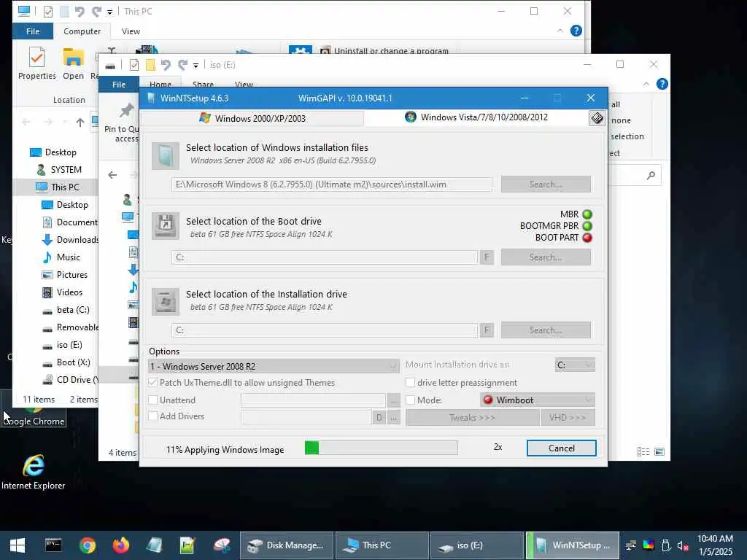Open the Mount Installation drive letter dropdown
Image resolution: width=747 pixels, height=560 pixels.
coord(575,365)
